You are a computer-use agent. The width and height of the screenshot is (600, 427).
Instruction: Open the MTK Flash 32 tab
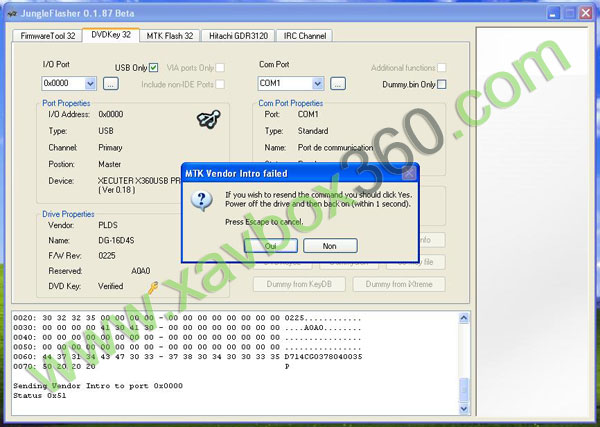170,36
